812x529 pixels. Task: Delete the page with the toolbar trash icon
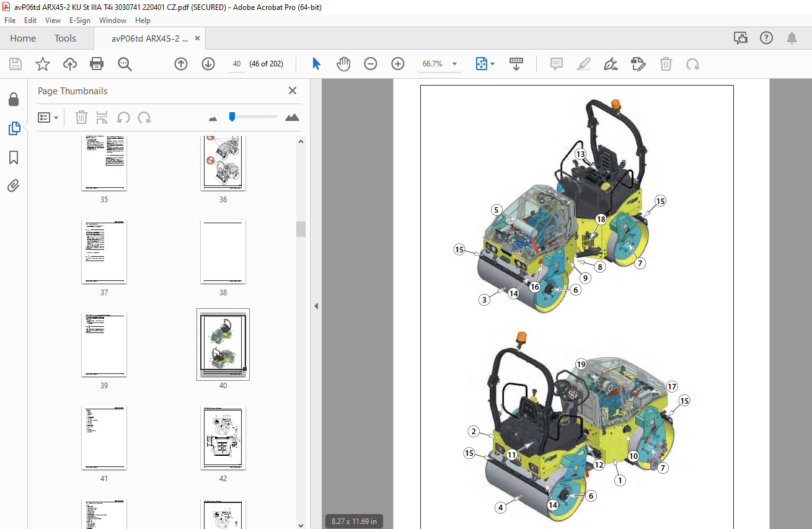pyautogui.click(x=666, y=64)
